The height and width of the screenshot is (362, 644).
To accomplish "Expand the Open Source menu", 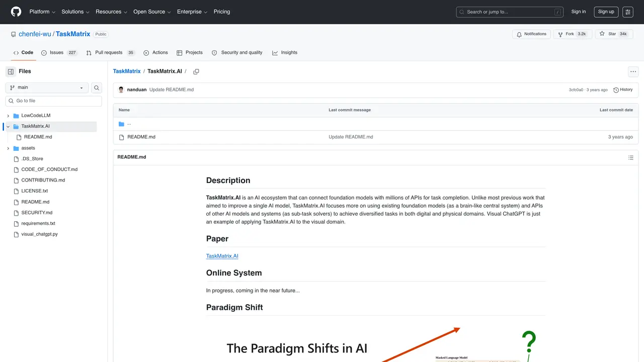I will tap(152, 12).
